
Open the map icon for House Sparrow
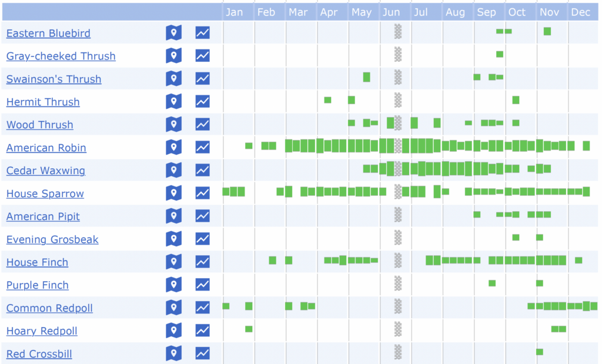pyautogui.click(x=173, y=193)
